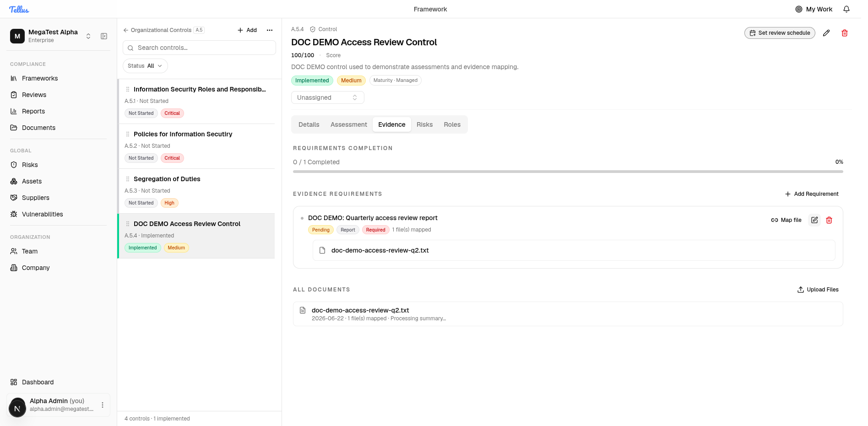
Task: Open mapped file doc-demo-access-review-q2.txt
Action: tap(574, 250)
